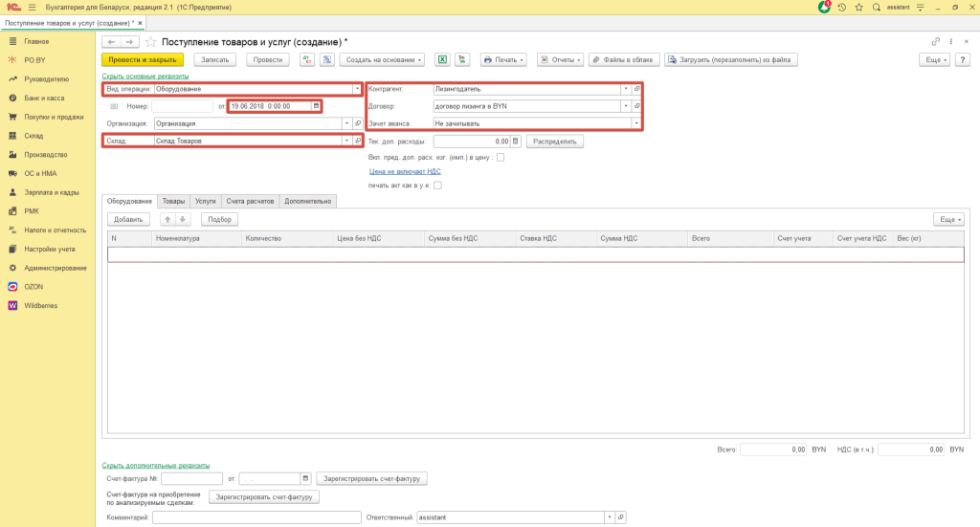Screen dimensions: 980x527
Task: Expand Вид операции dropdown
Action: (x=358, y=89)
